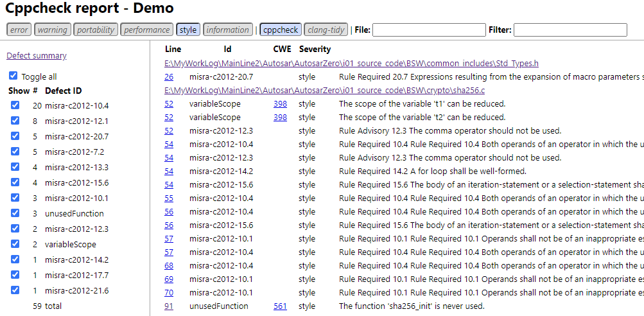Screen dimensions: 644x316
Task: Open the Defect summary link
Action: (36, 56)
